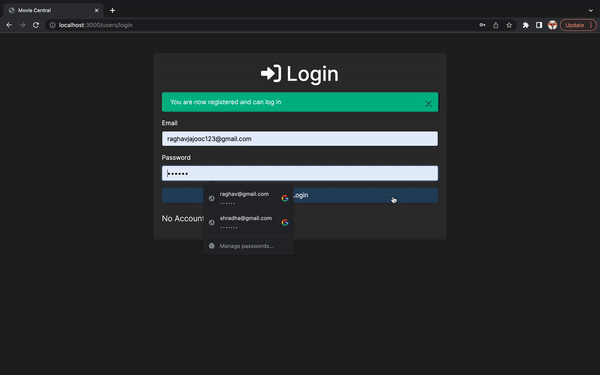This screenshot has width=600, height=375.
Task: Click Google icon beside raghav@gmail.com
Action: (285, 198)
